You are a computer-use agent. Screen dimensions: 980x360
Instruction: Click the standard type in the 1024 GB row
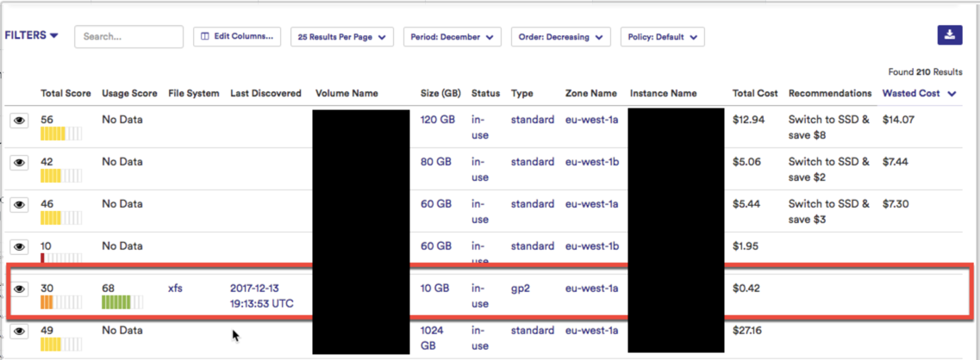(533, 330)
